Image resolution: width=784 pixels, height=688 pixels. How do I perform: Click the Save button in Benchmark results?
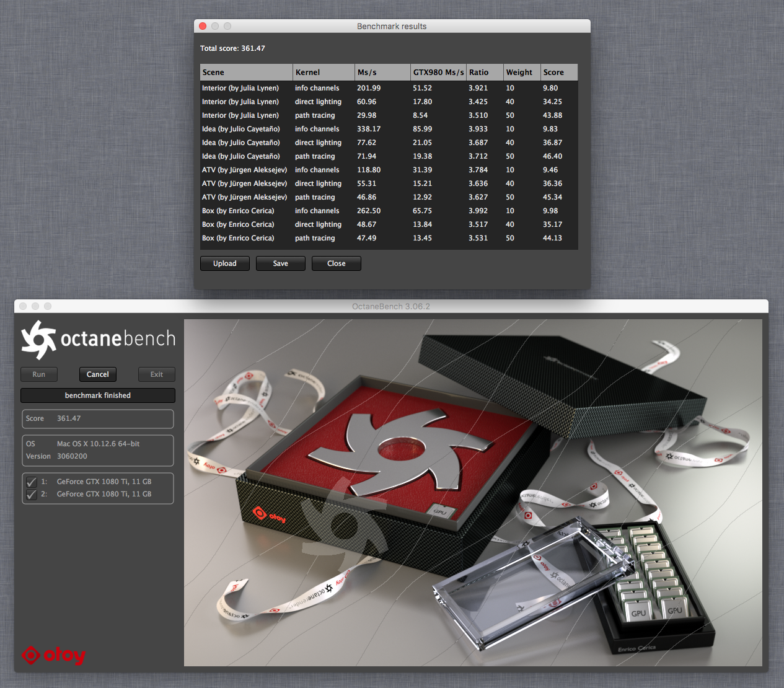point(280,263)
